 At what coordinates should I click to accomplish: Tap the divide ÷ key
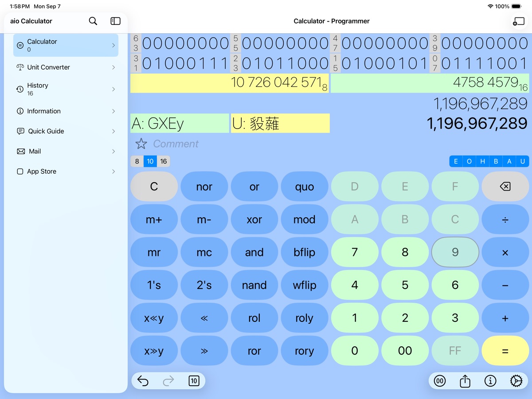coord(505,219)
